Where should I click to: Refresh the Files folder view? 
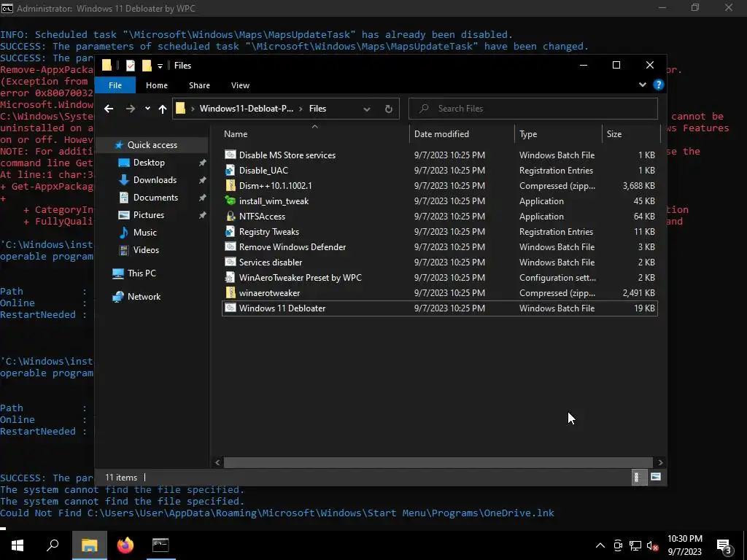[x=389, y=109]
